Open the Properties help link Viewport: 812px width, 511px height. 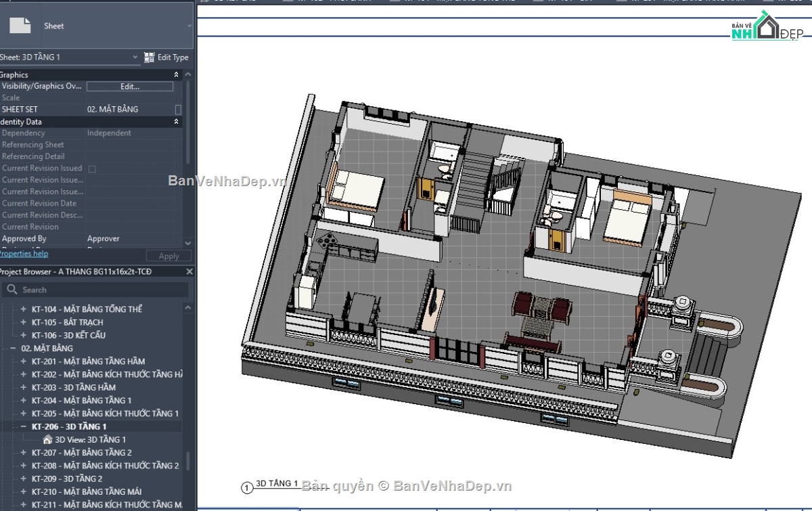point(24,253)
